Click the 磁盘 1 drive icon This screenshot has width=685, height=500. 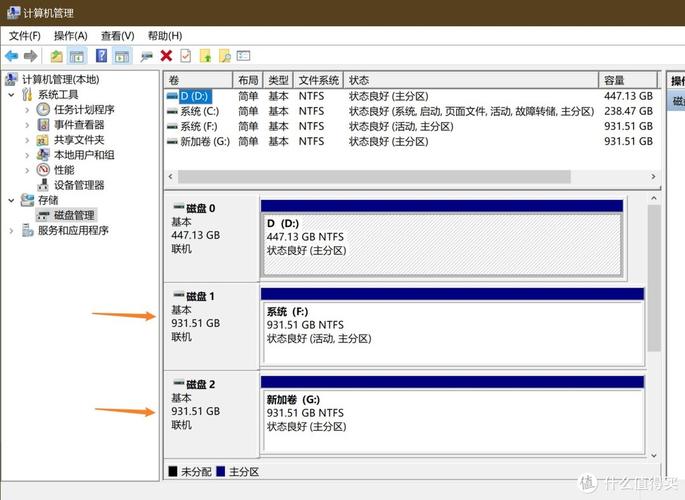point(179,295)
